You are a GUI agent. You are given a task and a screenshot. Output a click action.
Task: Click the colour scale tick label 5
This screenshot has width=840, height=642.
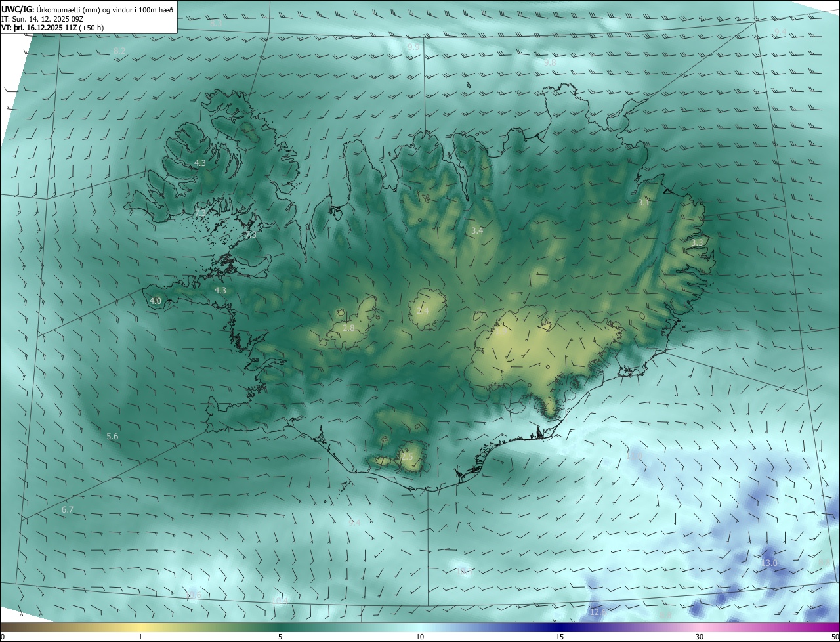pos(280,637)
